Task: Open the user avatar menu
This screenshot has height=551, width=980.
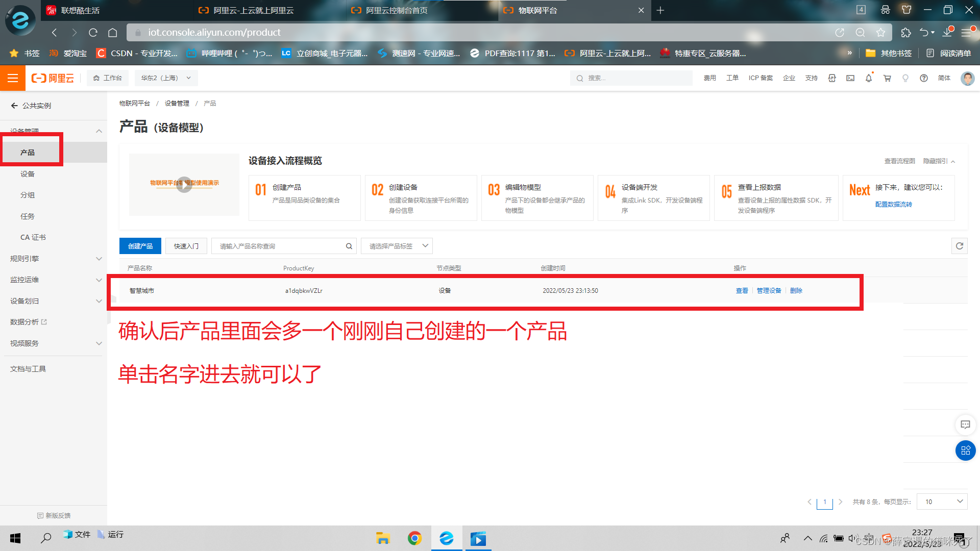Action: (967, 78)
